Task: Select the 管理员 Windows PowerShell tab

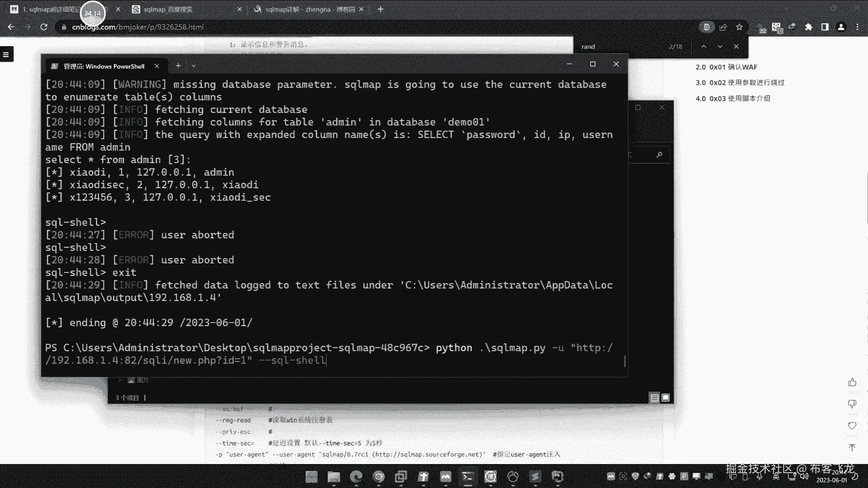Action: [x=104, y=66]
